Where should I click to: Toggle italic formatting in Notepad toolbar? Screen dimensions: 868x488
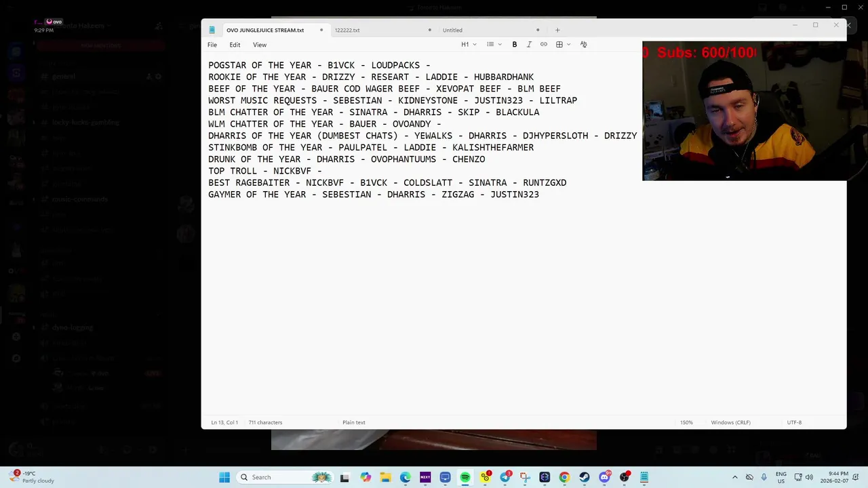529,45
